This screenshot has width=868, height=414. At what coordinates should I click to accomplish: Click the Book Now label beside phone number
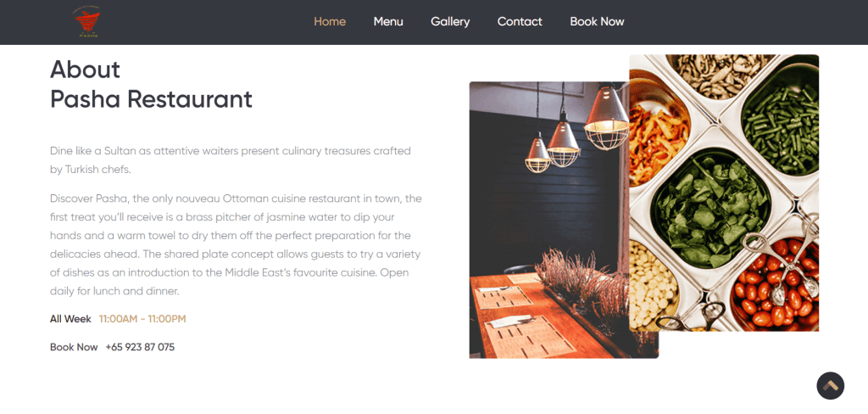pos(74,347)
